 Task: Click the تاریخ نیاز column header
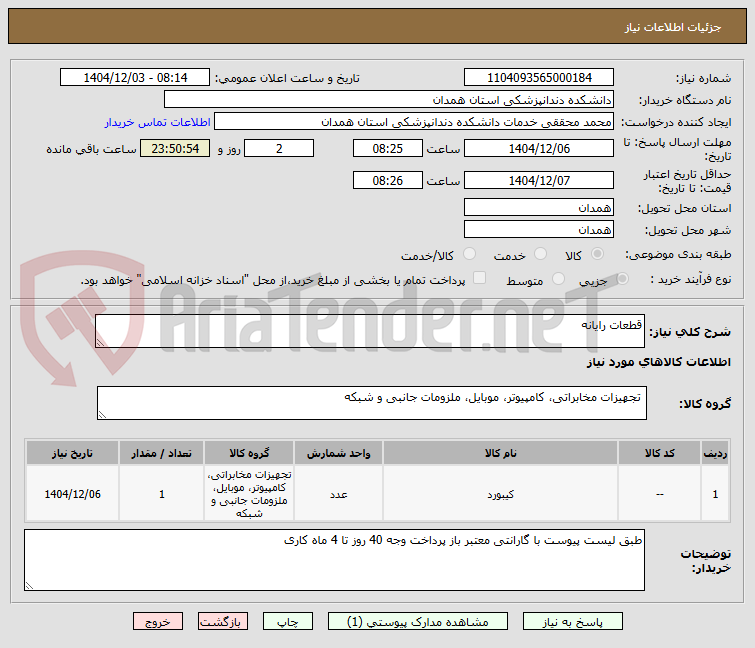(x=72, y=453)
